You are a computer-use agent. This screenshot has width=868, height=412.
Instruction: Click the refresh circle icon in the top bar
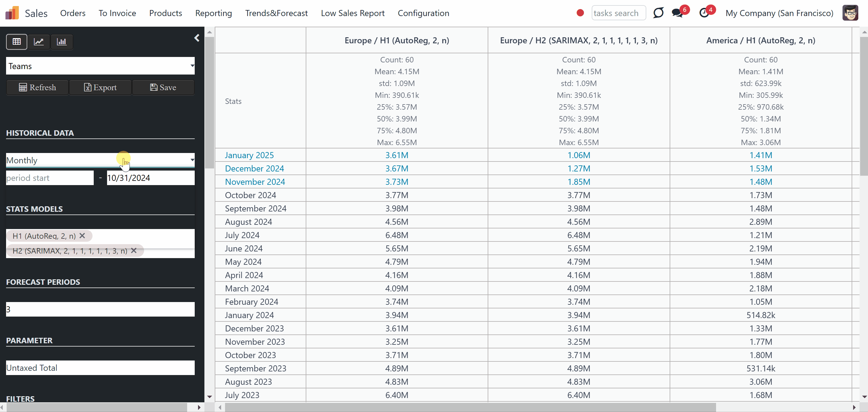(658, 13)
